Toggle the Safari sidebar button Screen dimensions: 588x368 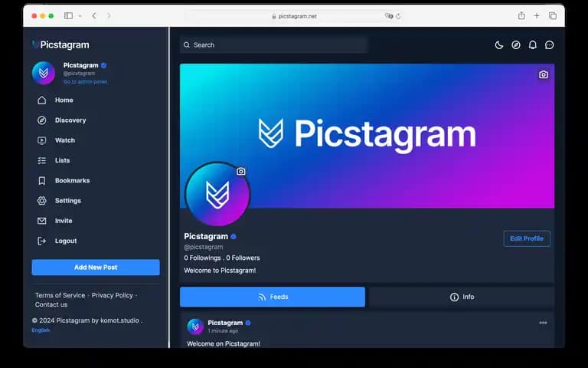[68, 16]
